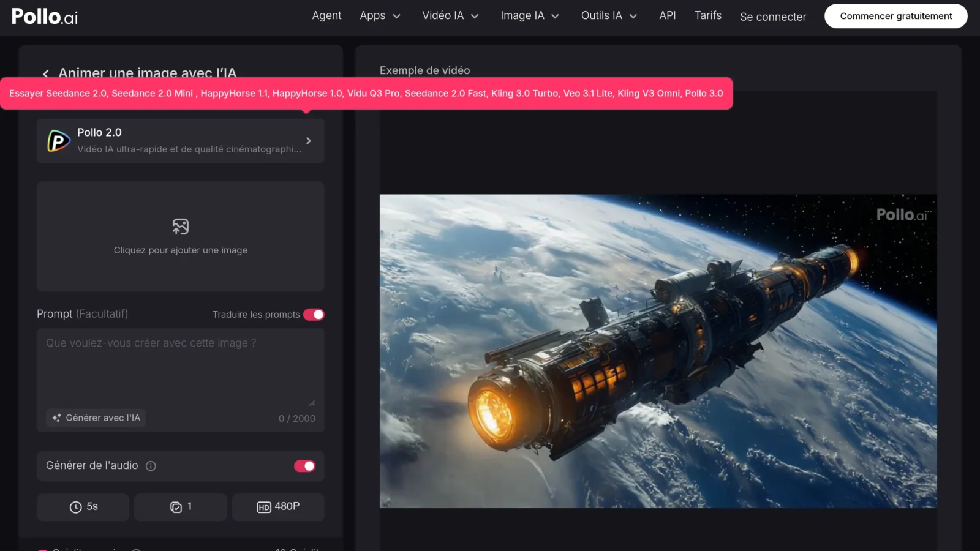Click the back arrow beside Animer une image
Screen dimensions: 980x551
pyautogui.click(x=45, y=73)
